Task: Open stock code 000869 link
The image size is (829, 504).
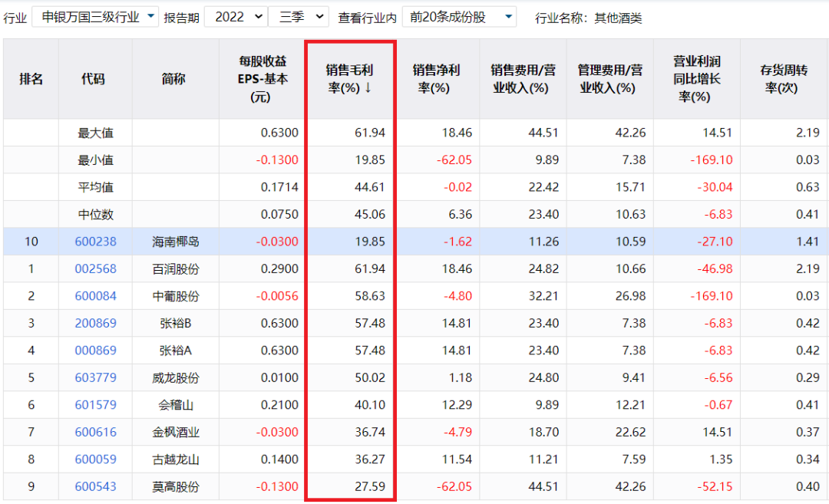Action: [x=96, y=351]
